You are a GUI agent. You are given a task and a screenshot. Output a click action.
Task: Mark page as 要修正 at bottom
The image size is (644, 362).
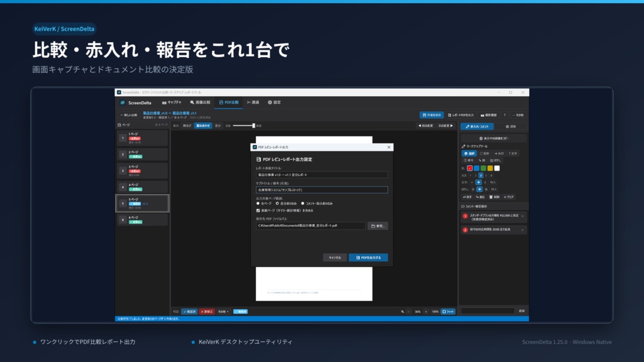click(206, 312)
